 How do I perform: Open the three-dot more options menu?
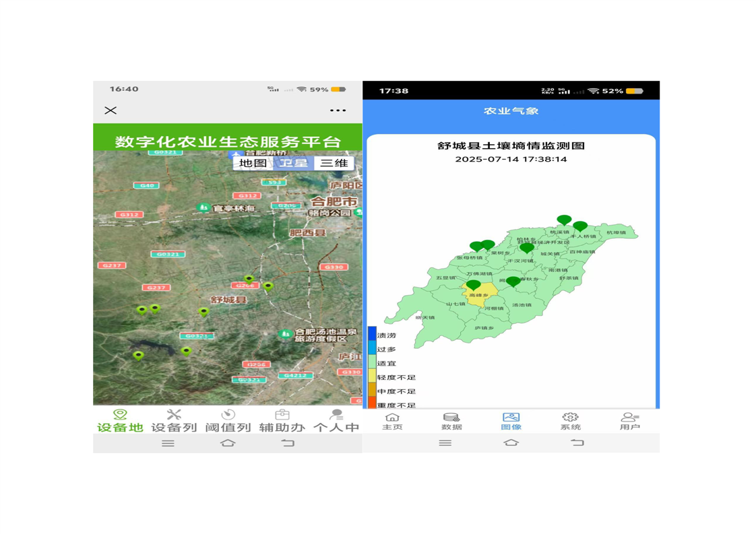pyautogui.click(x=338, y=110)
